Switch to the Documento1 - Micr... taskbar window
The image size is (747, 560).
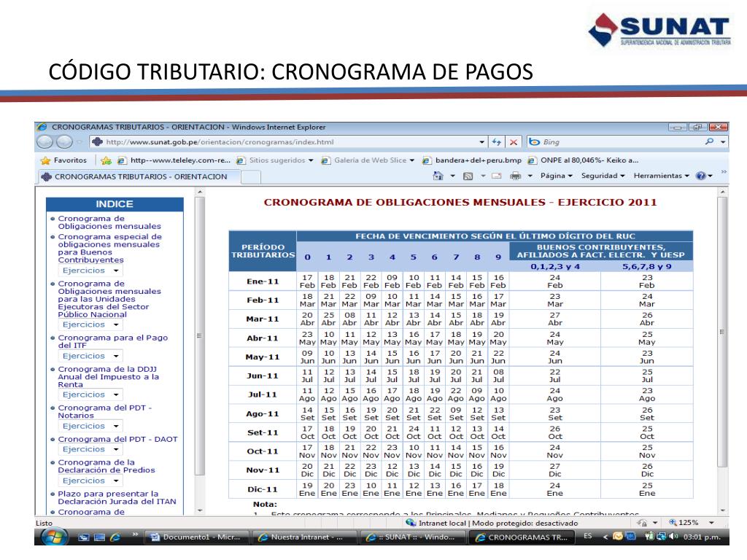[x=197, y=537]
